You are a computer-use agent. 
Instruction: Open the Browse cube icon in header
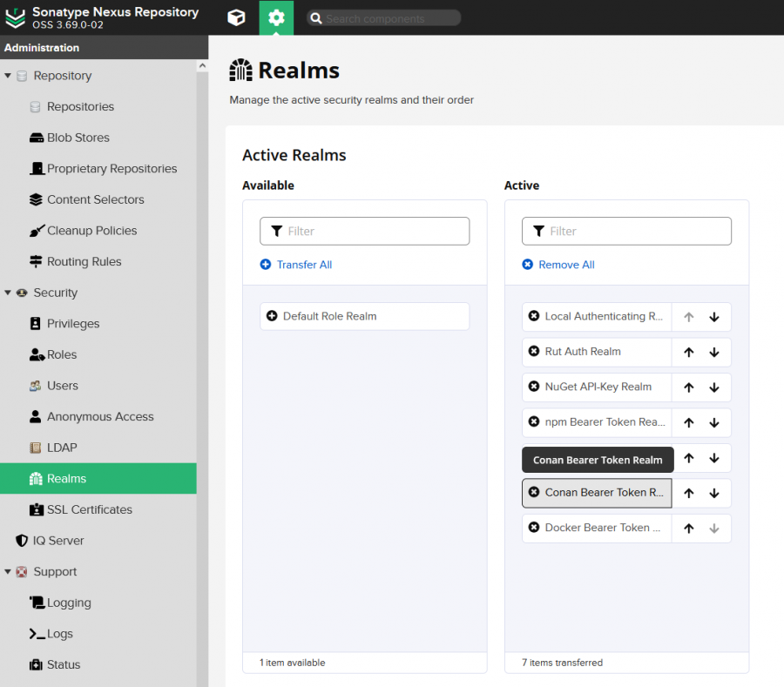(235, 17)
